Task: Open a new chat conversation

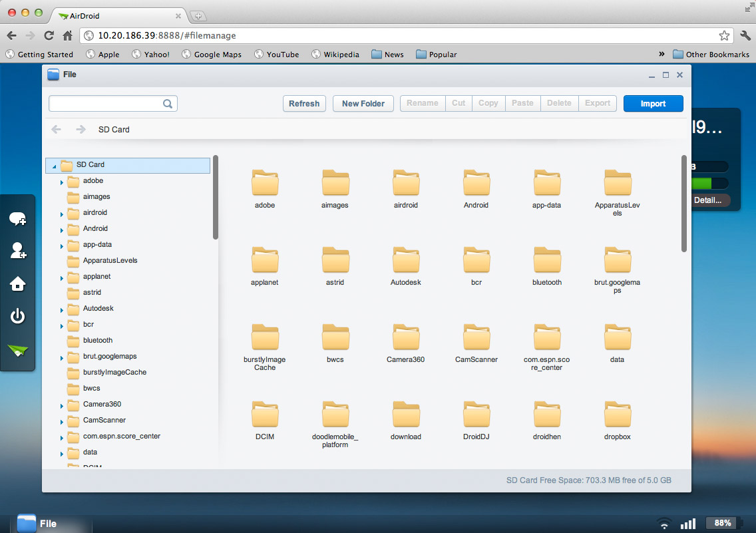Action: [x=18, y=218]
